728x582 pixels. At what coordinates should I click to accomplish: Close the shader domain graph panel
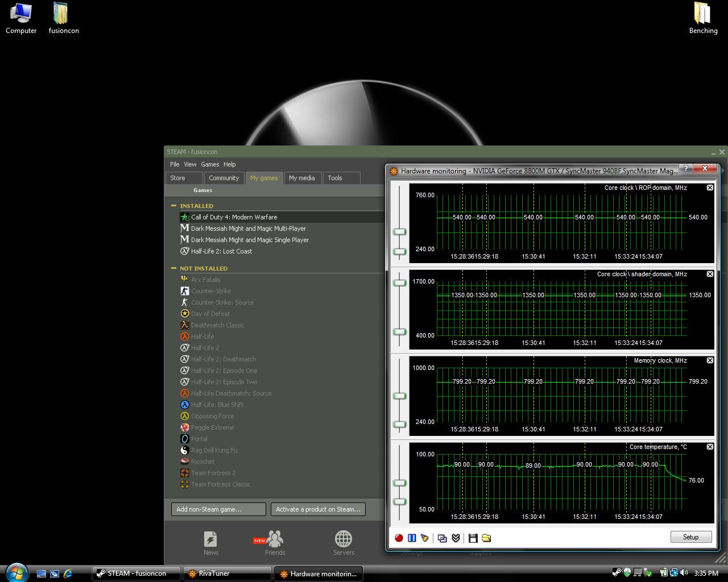coord(710,274)
